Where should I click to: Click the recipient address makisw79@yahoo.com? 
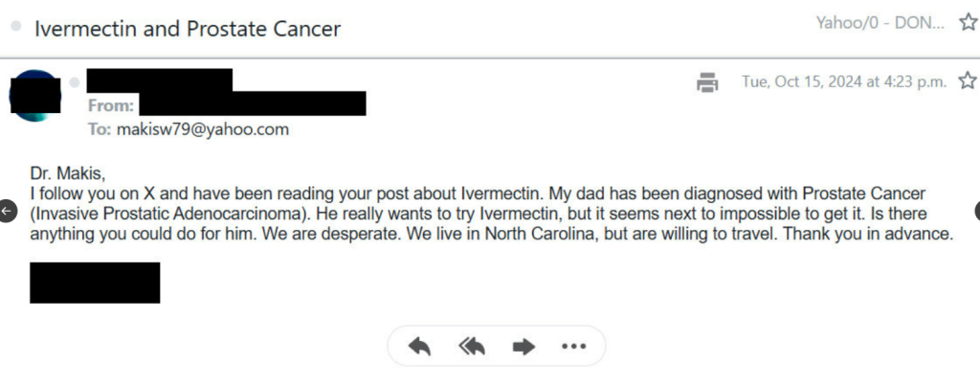tap(203, 129)
